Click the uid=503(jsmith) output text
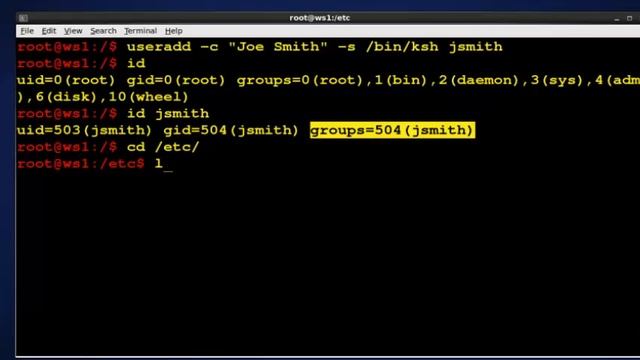Screen dimensions: 640x360 point(84,130)
